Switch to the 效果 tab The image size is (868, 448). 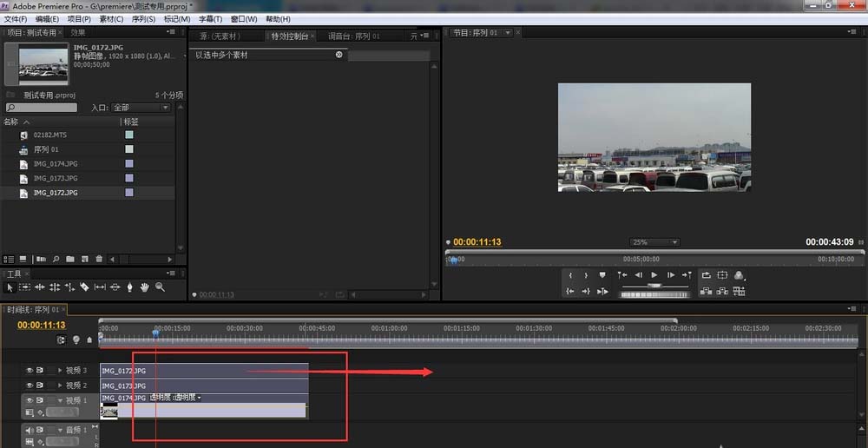click(78, 32)
